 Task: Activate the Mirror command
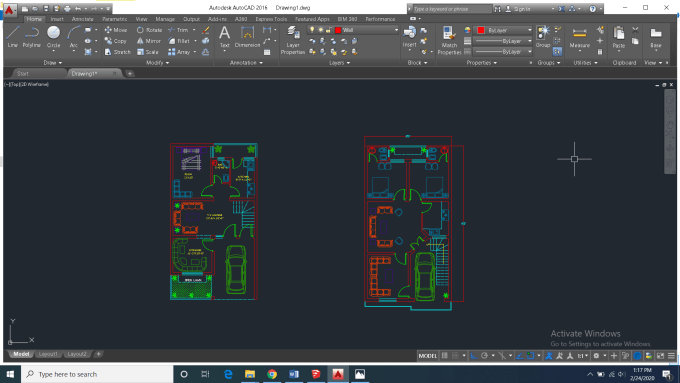[x=149, y=41]
